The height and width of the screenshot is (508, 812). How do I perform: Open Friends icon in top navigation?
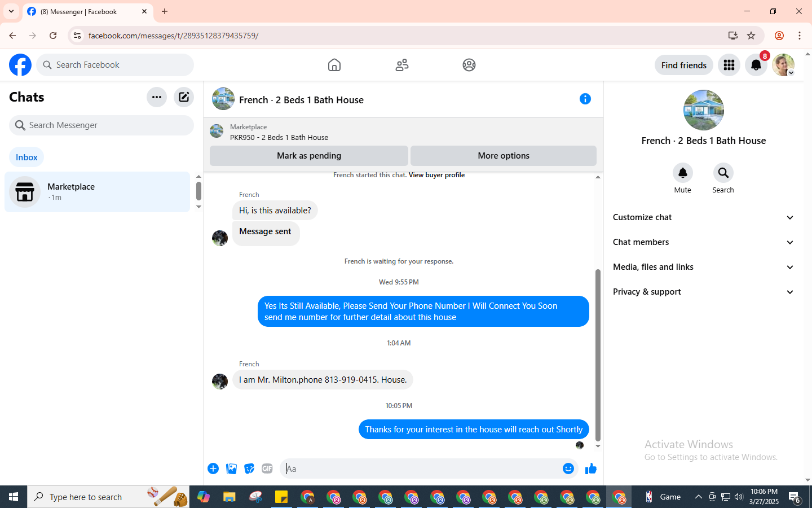click(402, 65)
